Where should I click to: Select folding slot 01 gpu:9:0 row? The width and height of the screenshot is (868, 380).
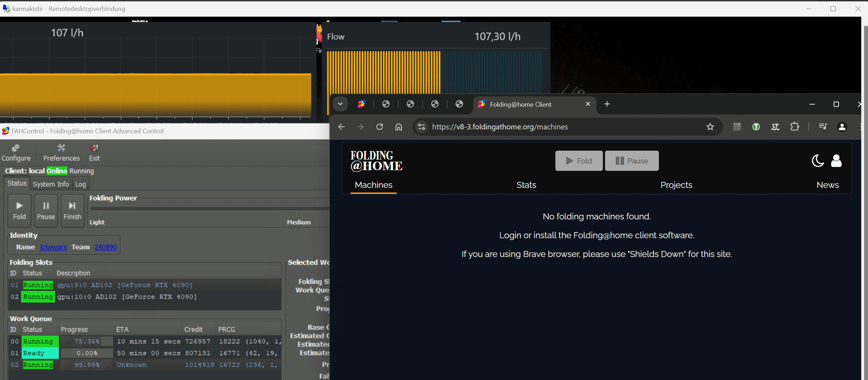(x=145, y=285)
